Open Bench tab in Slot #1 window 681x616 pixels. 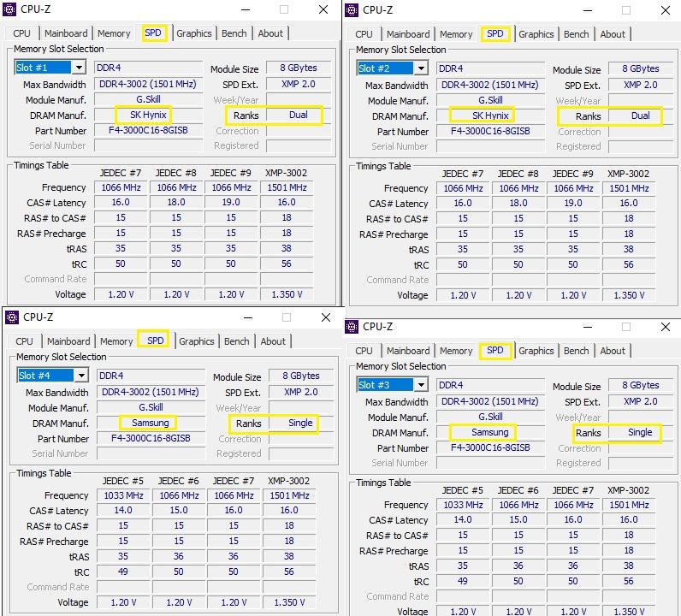[234, 33]
